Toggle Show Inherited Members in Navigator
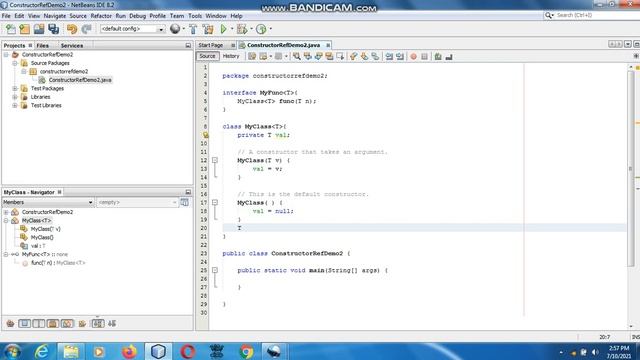The height and width of the screenshot is (360, 640). click(10, 324)
